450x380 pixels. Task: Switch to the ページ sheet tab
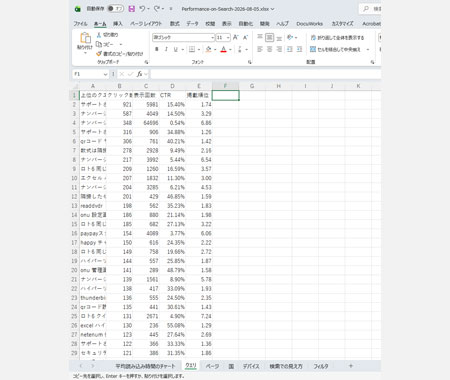(x=212, y=366)
